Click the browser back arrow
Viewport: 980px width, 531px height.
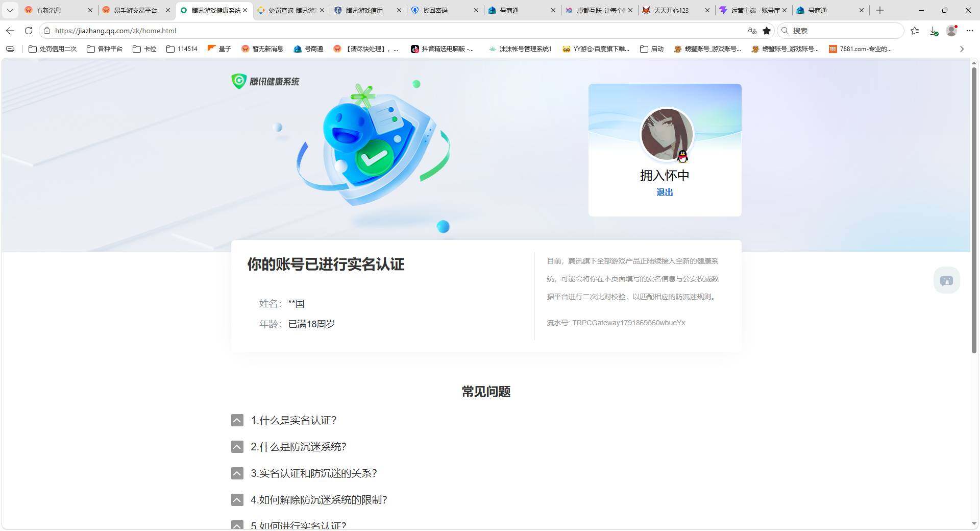(10, 31)
